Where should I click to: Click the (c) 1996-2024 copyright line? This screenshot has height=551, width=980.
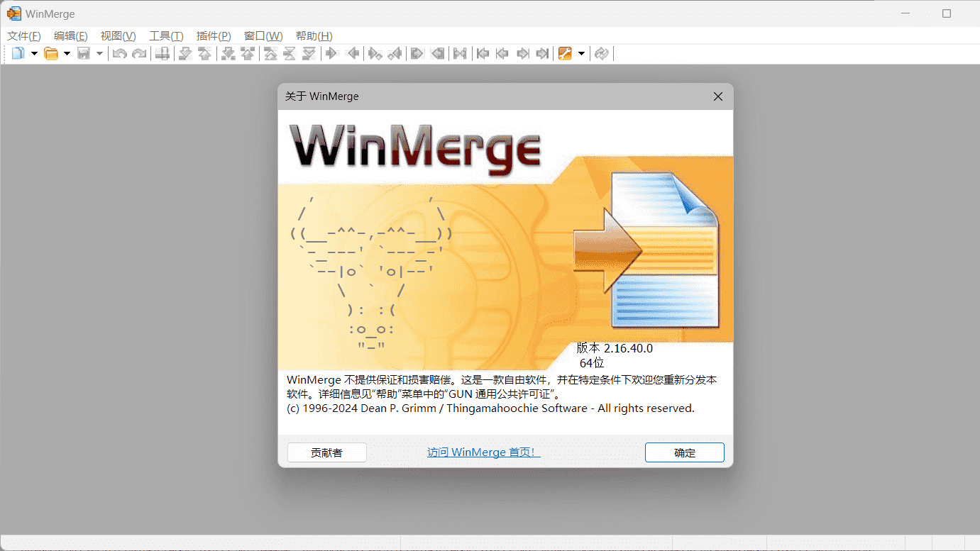[x=490, y=408]
